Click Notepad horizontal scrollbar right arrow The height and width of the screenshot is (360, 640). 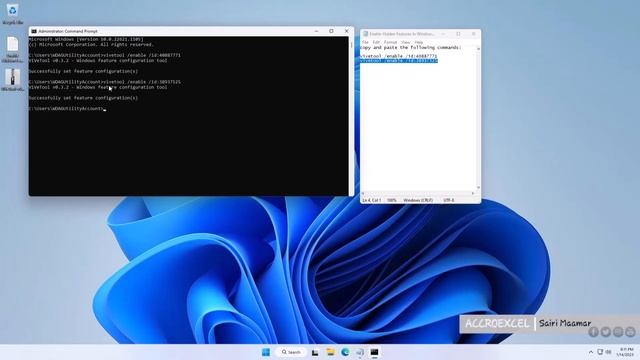coord(473,193)
